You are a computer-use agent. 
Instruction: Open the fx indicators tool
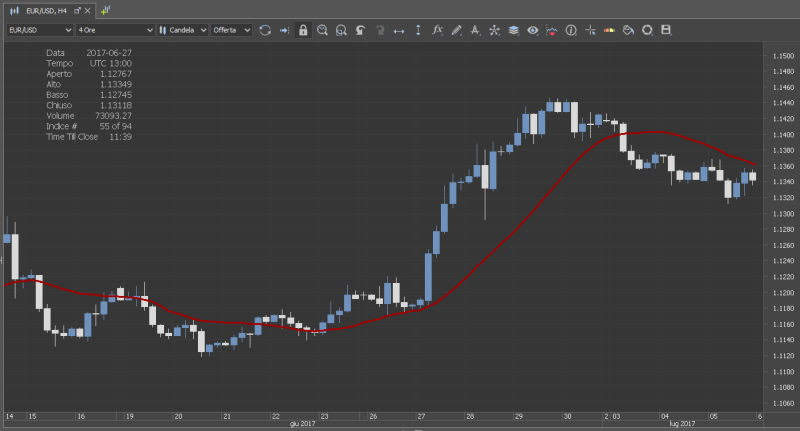tap(437, 30)
